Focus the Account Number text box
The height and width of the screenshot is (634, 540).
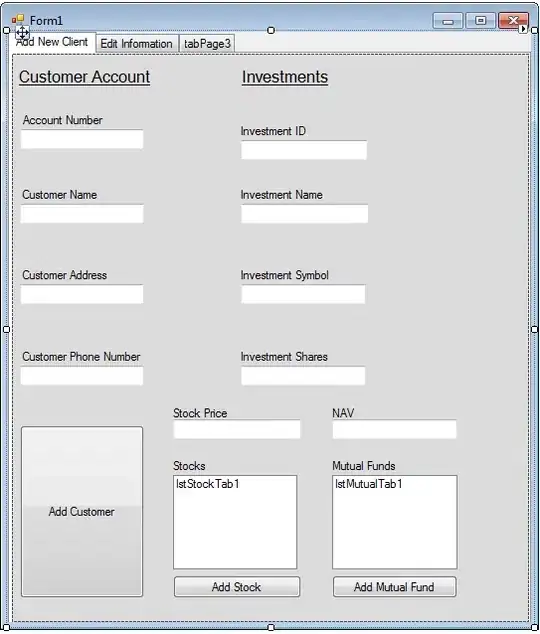[x=82, y=139]
